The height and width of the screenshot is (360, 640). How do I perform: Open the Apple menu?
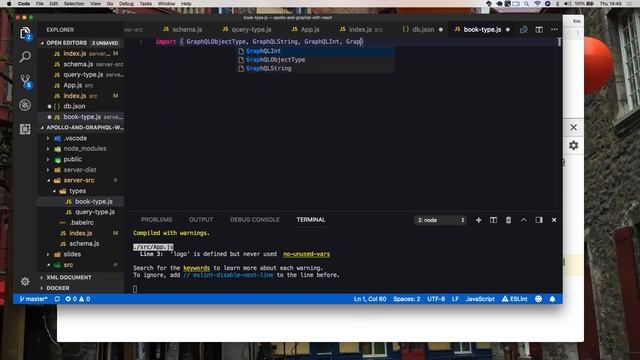(x=9, y=3)
